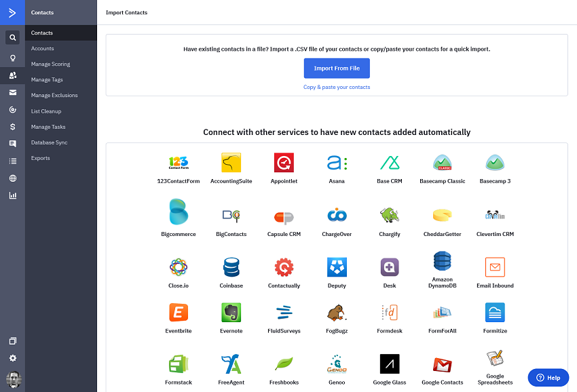Open Manage Tags menu item
Viewport: 577px width, 392px height.
pyautogui.click(x=61, y=80)
